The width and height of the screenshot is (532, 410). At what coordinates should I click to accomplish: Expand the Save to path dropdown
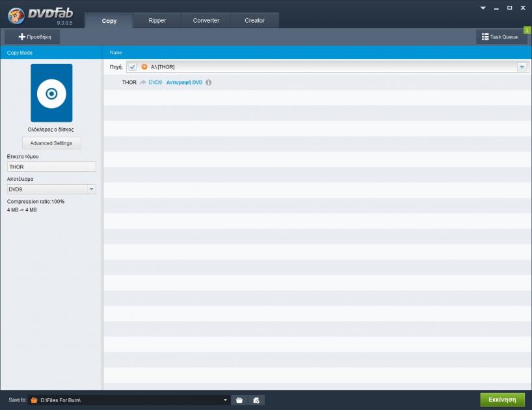point(225,400)
